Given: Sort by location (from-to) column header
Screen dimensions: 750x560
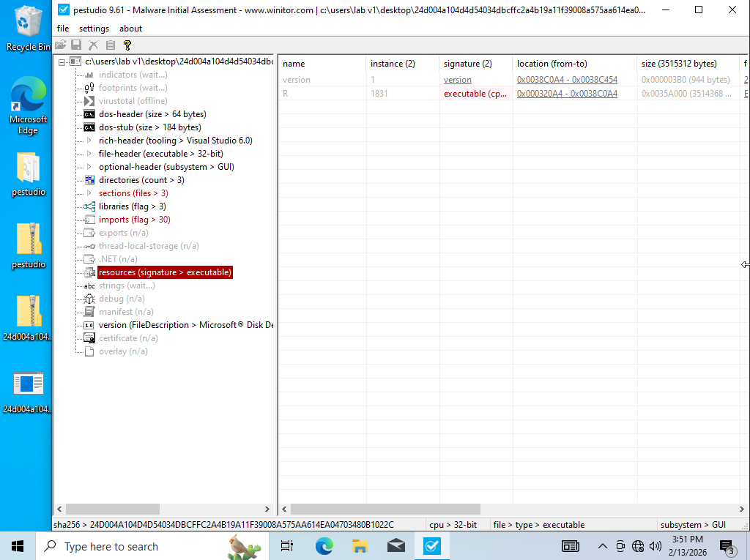Looking at the screenshot, I should coord(576,64).
